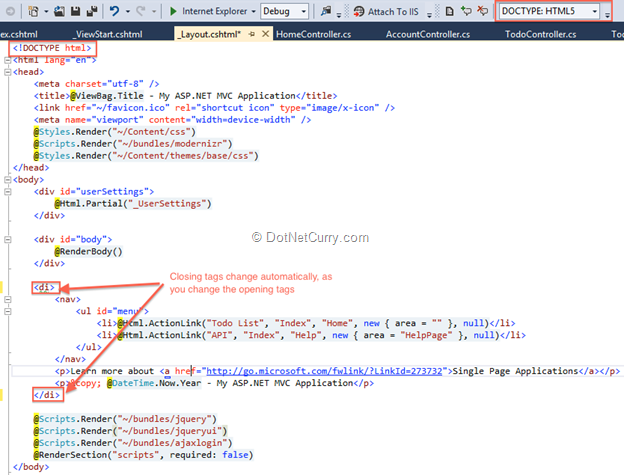
Task: Collapse the <nav> outlining region
Action: [8, 300]
